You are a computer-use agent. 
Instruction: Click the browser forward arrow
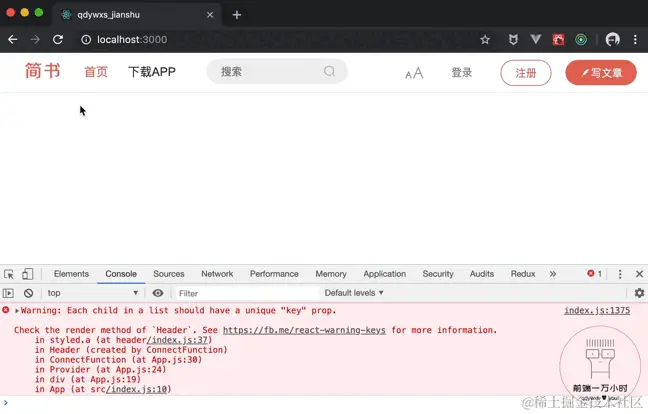pos(35,39)
